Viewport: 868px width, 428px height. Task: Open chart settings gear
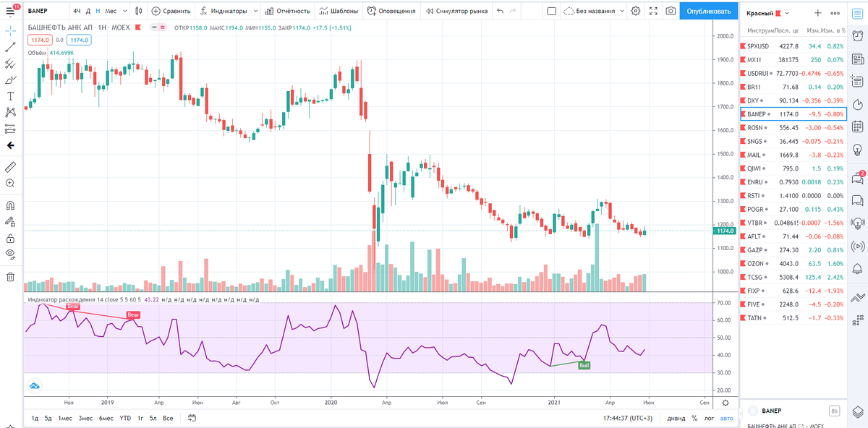click(635, 11)
